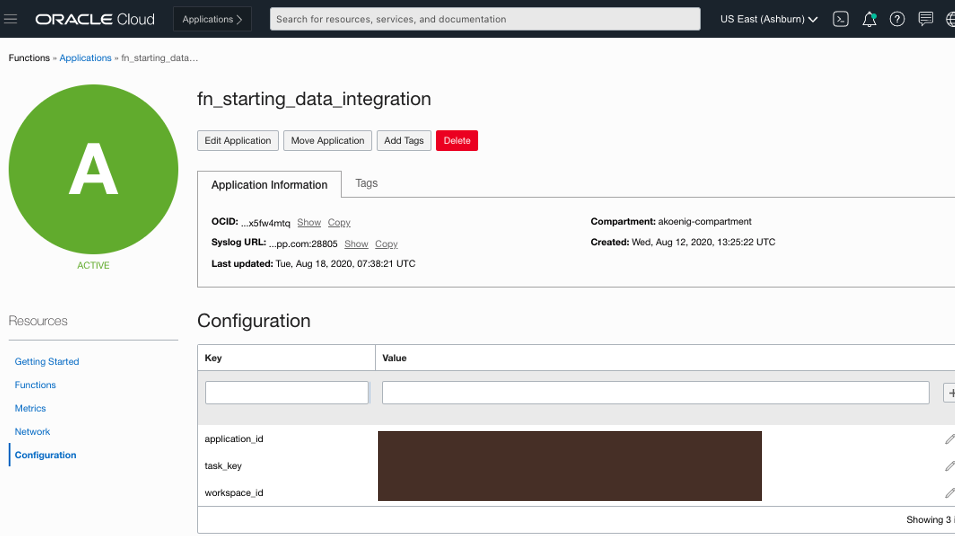Open Functions in the Resources list
This screenshot has width=955, height=536.
35,385
